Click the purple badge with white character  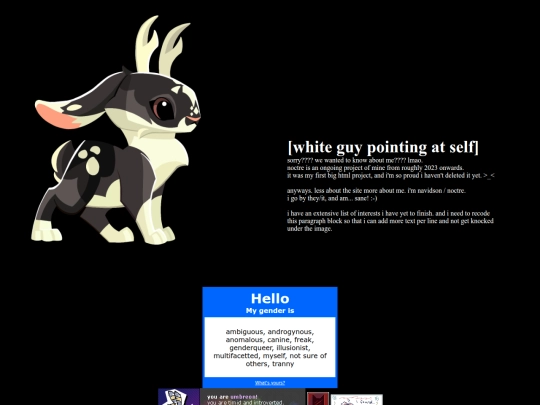coord(179,397)
